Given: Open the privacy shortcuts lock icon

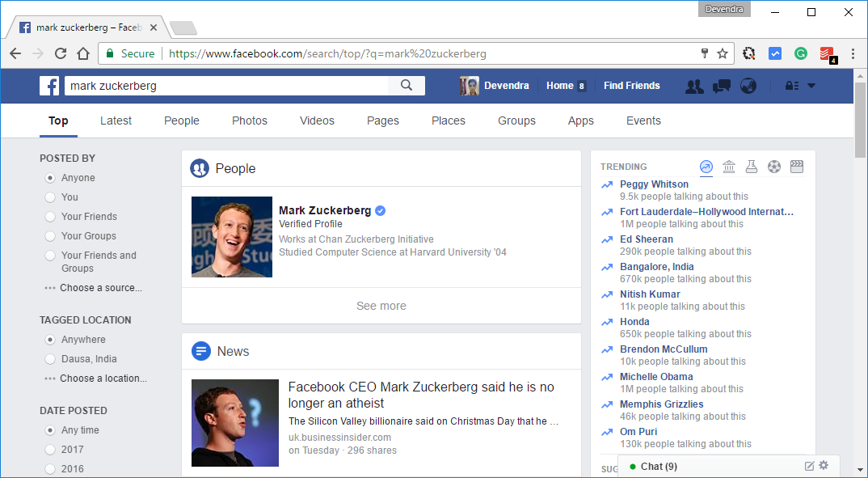Looking at the screenshot, I should (x=792, y=86).
